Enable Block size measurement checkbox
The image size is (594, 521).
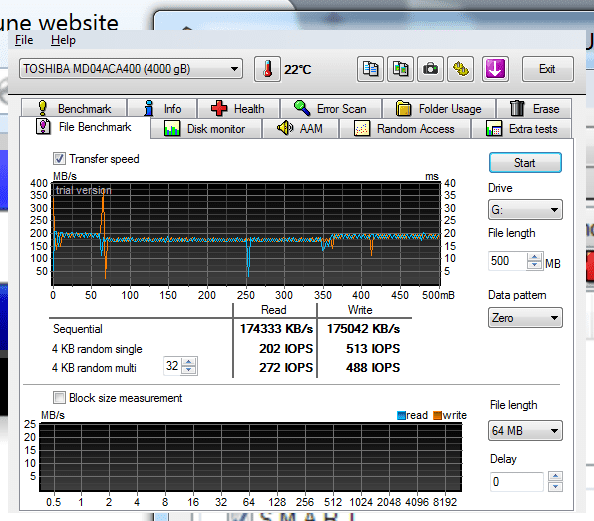(x=59, y=397)
